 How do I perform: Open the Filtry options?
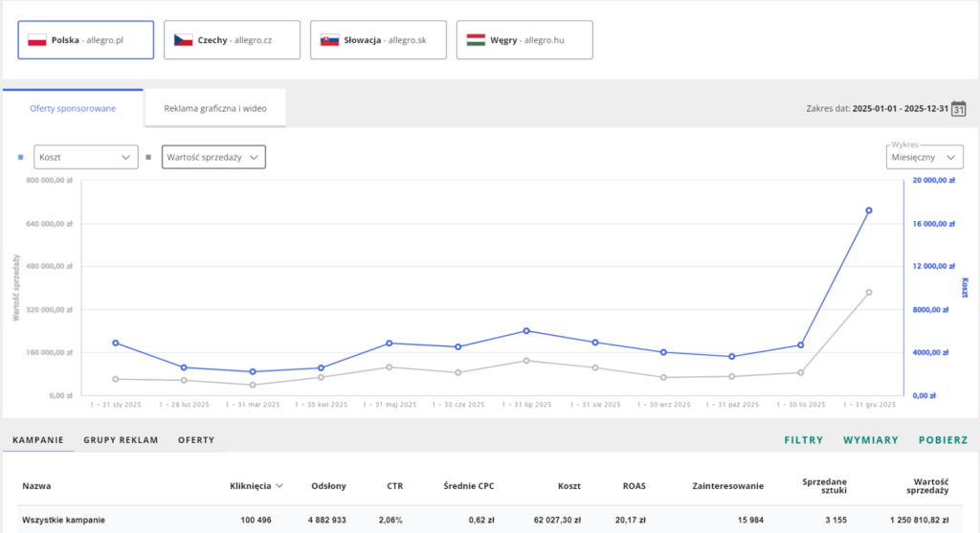point(803,440)
